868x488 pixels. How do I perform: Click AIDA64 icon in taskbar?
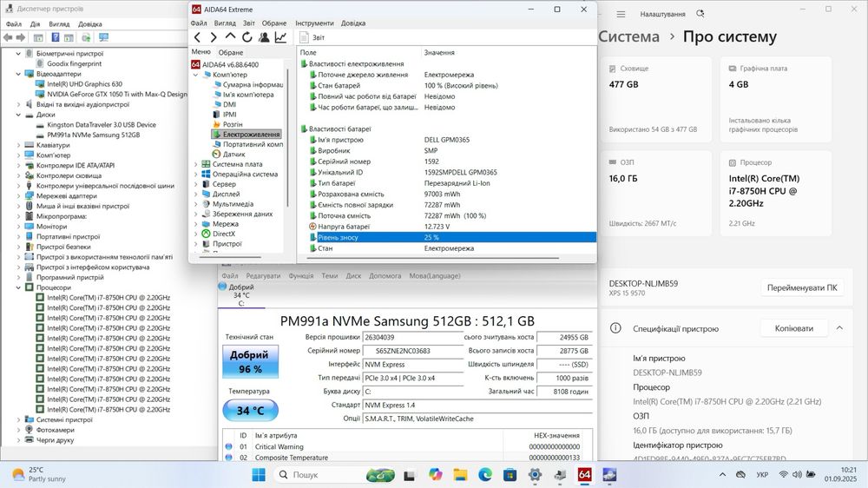(x=584, y=475)
